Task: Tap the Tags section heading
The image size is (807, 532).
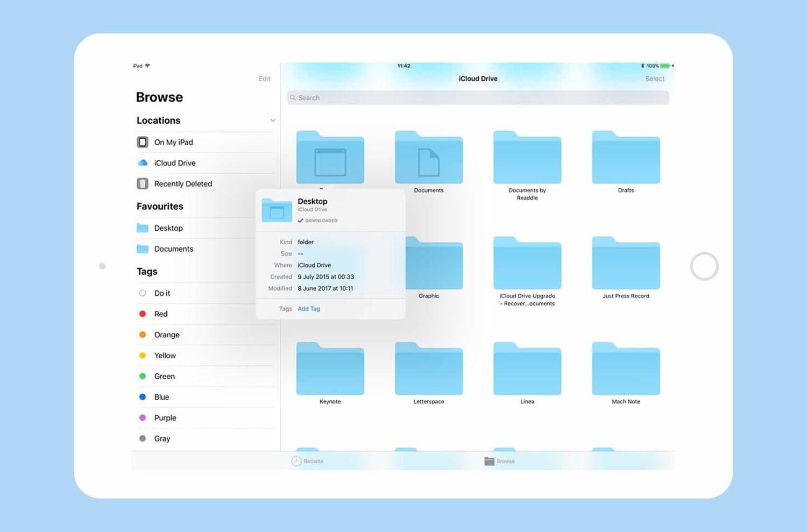Action: [x=147, y=272]
